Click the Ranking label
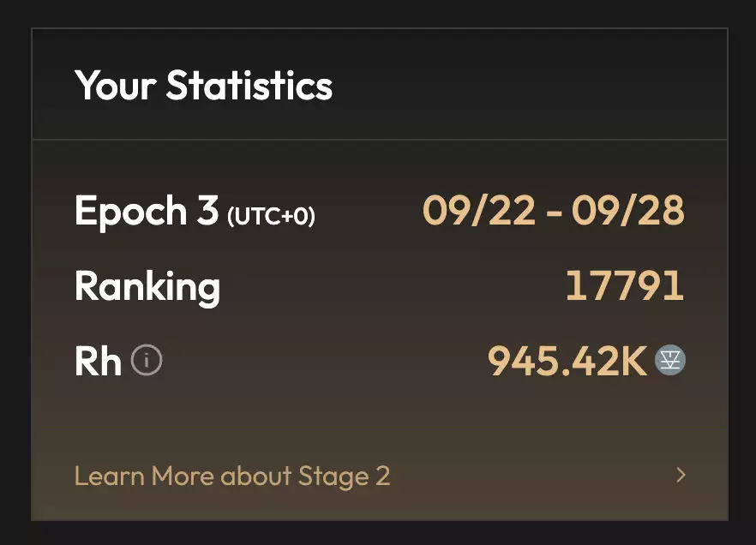756x545 pixels. 147,286
